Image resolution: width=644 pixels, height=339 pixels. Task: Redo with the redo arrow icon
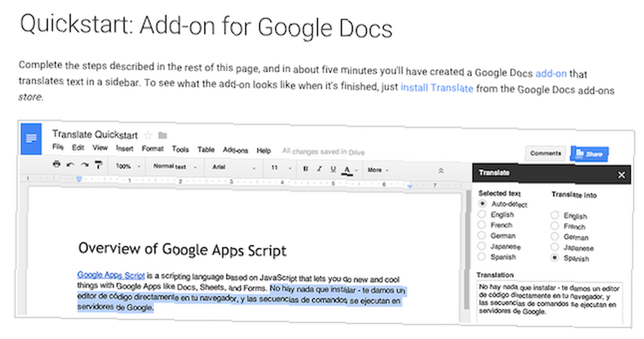pos(84,165)
